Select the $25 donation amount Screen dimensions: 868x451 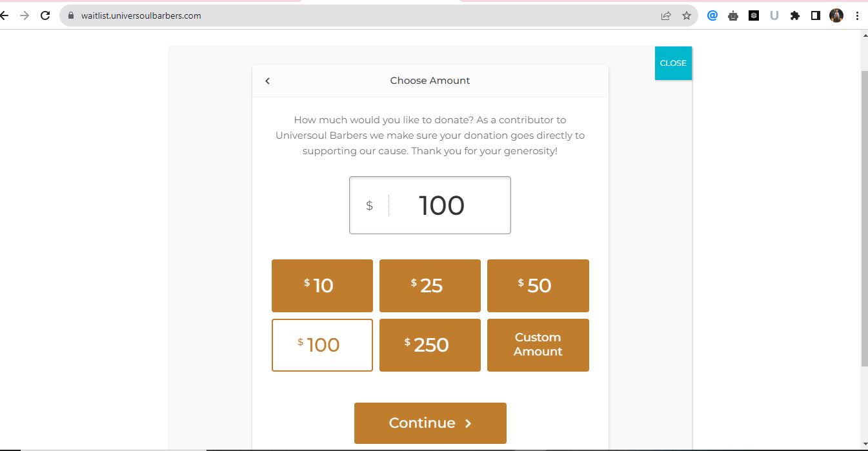pyautogui.click(x=430, y=285)
